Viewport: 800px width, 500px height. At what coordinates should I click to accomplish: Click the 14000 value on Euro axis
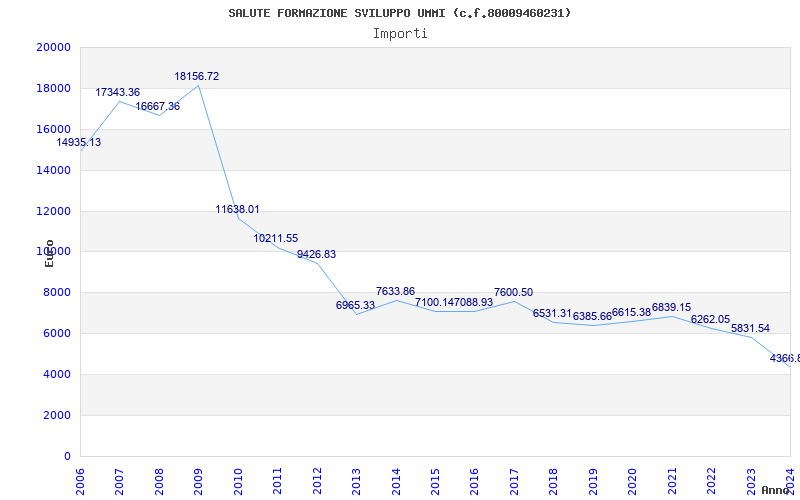click(x=53, y=170)
